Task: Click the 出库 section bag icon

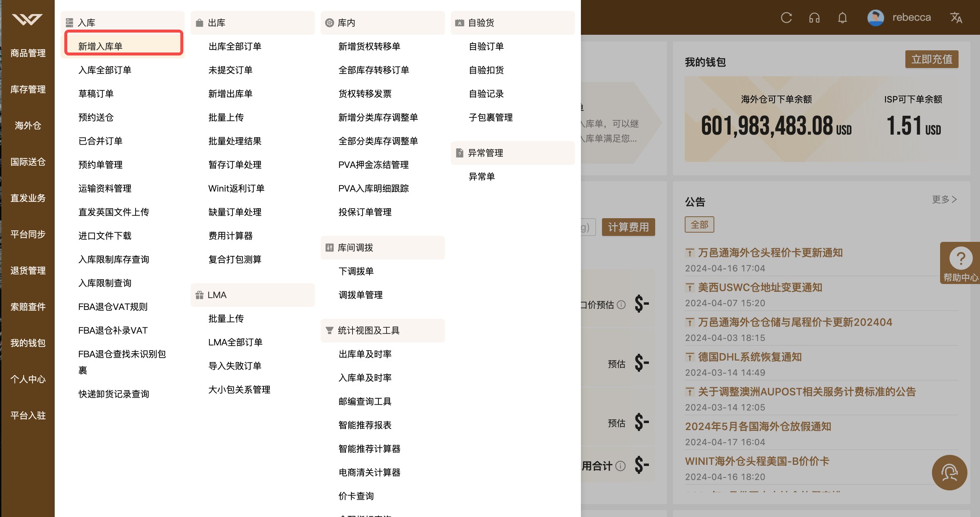Action: 199,23
